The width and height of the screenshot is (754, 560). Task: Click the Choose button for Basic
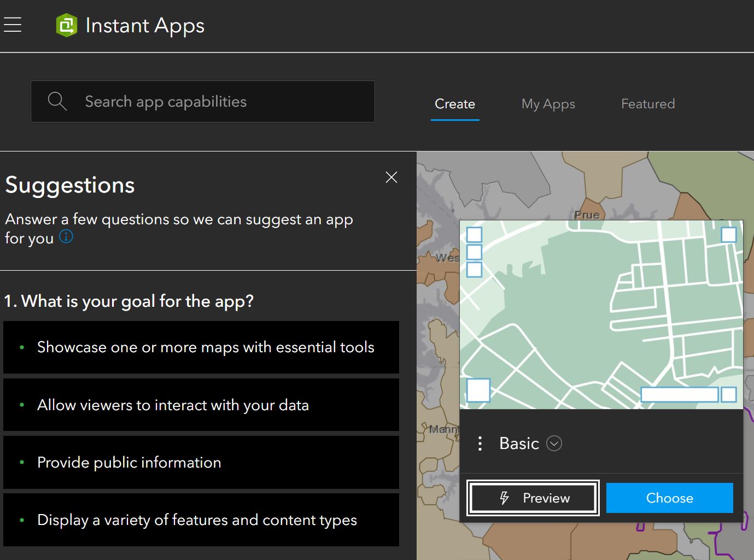(669, 498)
